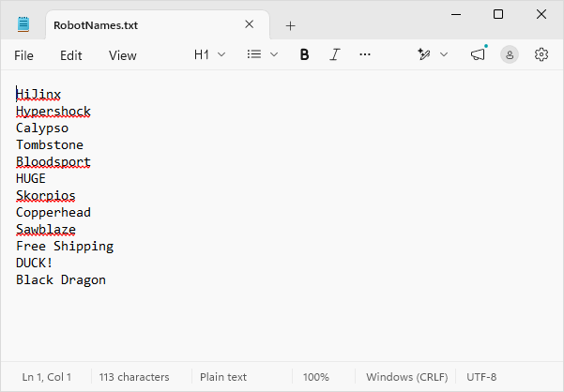Image resolution: width=564 pixels, height=392 pixels.
Task: Expand the list style dropdown arrow
Action: coord(274,54)
